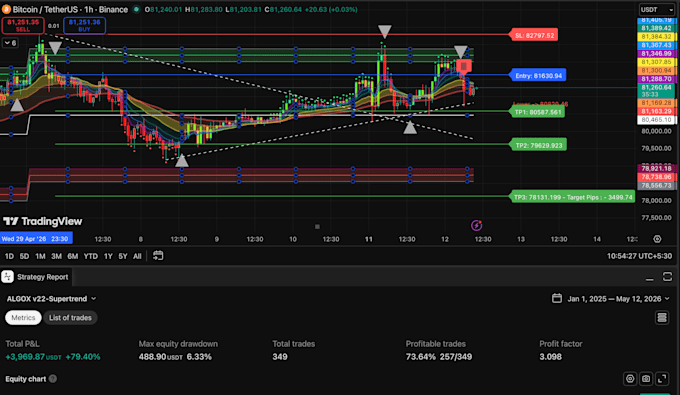Click the TP1: 80587.561 label

538,112
